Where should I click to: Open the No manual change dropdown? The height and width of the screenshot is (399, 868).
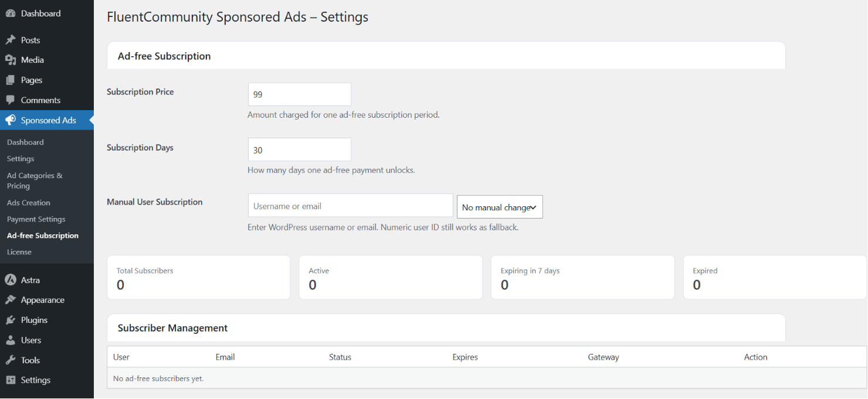(500, 207)
